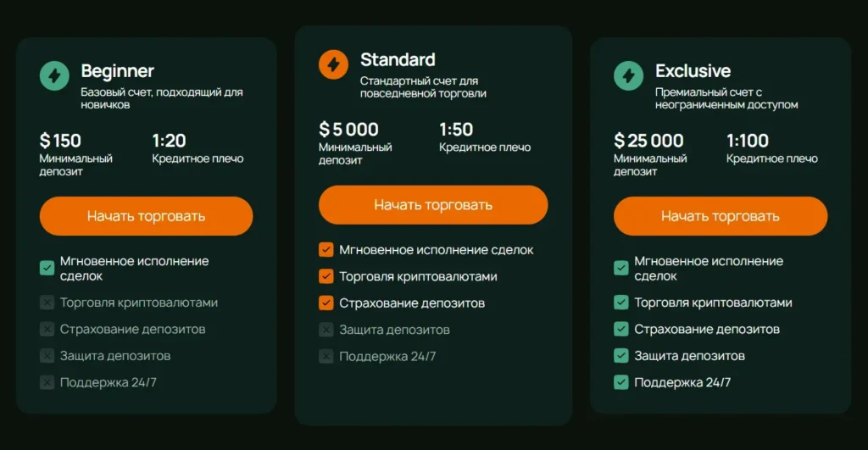Toggle Standard instant execution orange checkbox

326,250
